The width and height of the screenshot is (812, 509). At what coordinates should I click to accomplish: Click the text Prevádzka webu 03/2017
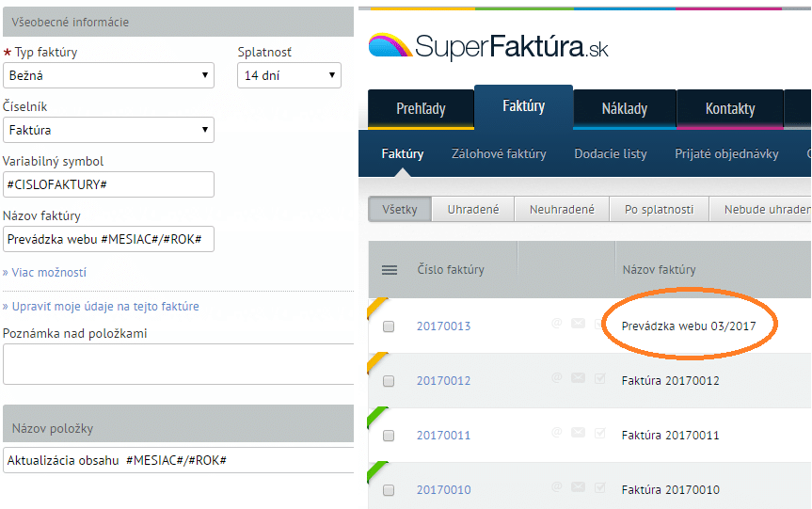pyautogui.click(x=689, y=326)
